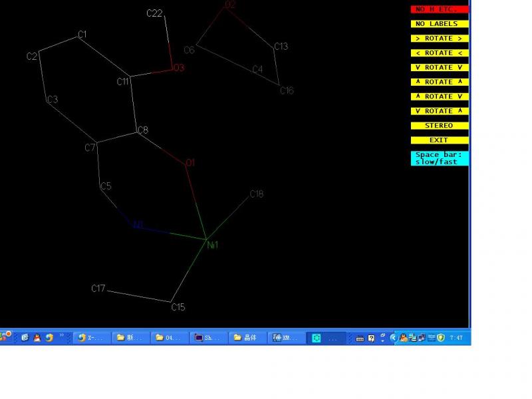Open Internet Explorer quick launch icon
The image size is (532, 399).
coord(25,338)
